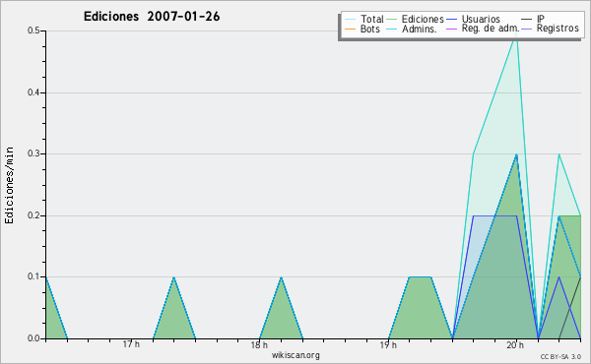
Task: Click the Usuarios legend label
Action: [x=481, y=19]
